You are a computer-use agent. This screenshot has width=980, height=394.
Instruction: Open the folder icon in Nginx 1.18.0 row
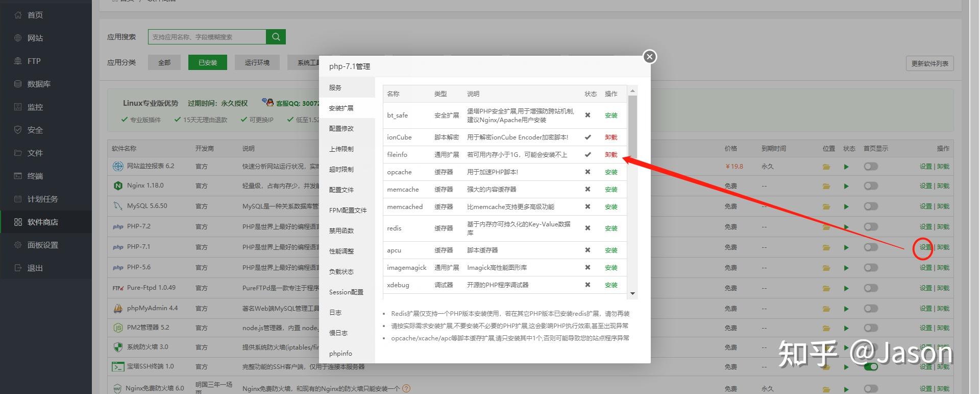pyautogui.click(x=826, y=186)
